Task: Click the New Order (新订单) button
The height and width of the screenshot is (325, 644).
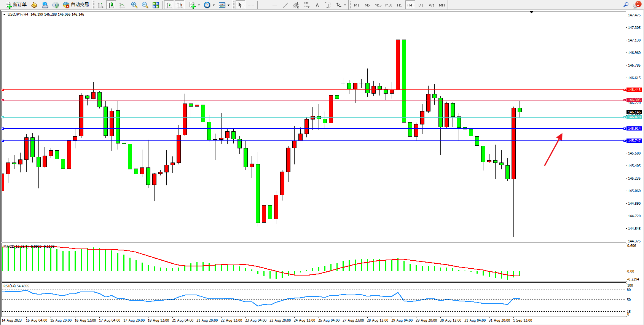Action: point(16,5)
